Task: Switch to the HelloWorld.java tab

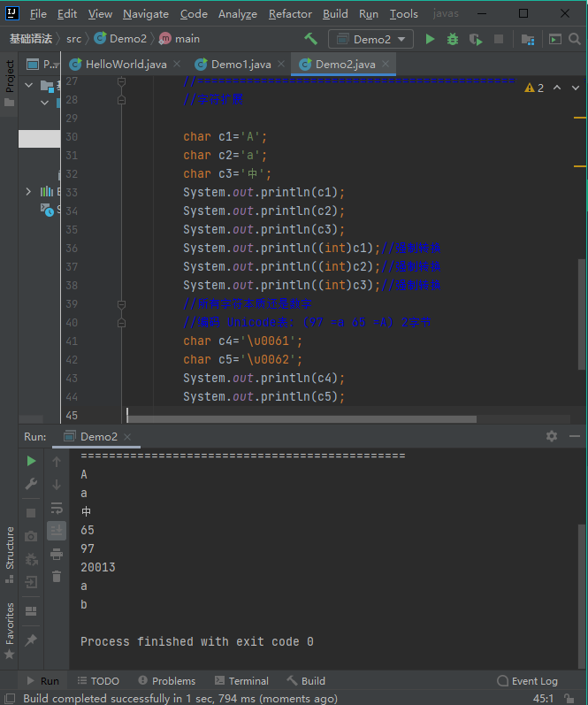Action: pos(126,65)
